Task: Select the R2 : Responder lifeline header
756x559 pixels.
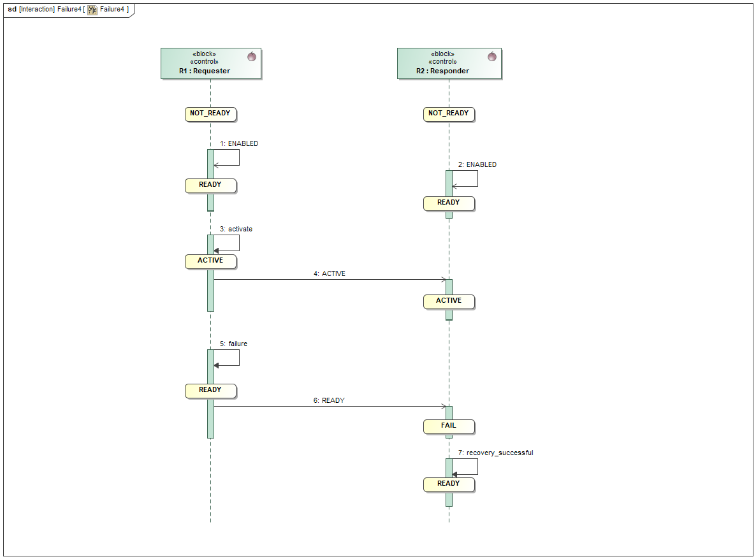Action: pyautogui.click(x=449, y=64)
